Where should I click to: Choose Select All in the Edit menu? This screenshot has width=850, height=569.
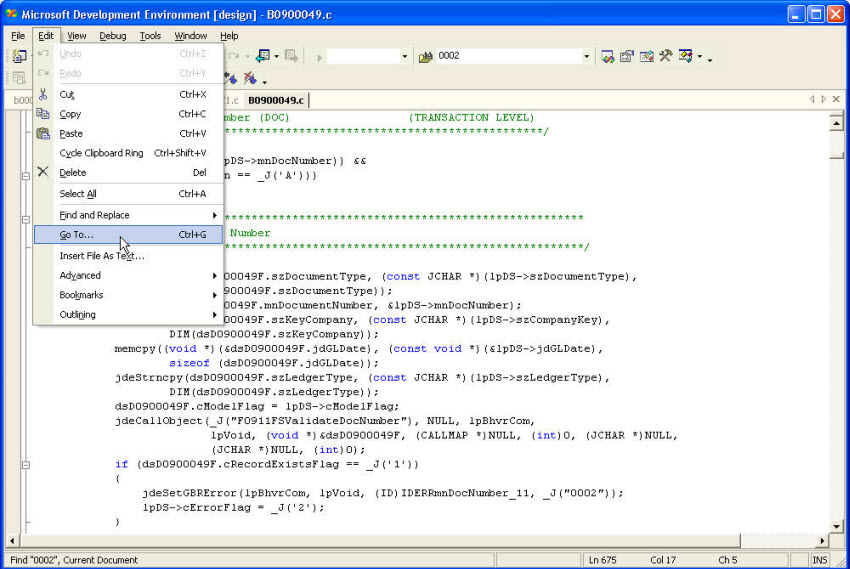pyautogui.click(x=128, y=193)
